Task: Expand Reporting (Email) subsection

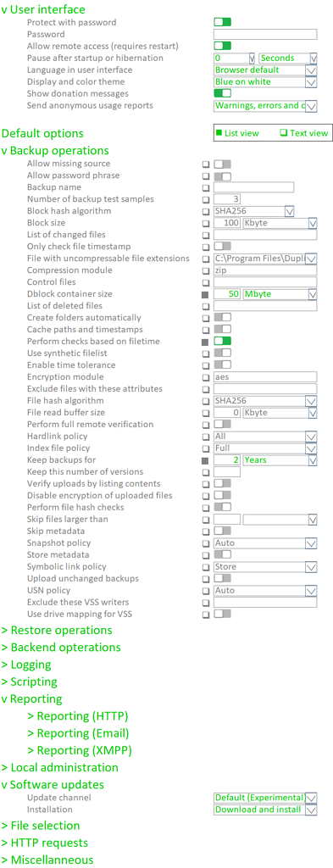Action: tap(78, 733)
